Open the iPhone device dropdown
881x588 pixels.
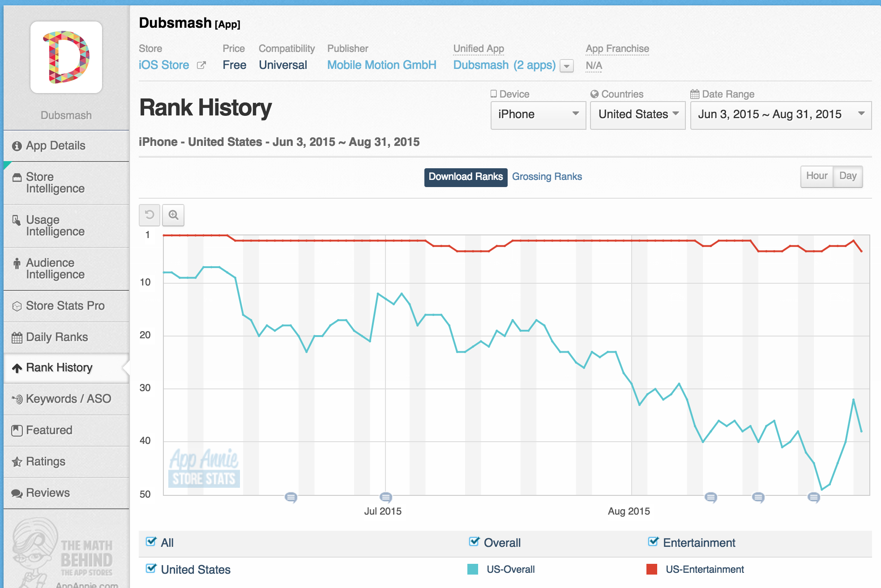point(538,115)
